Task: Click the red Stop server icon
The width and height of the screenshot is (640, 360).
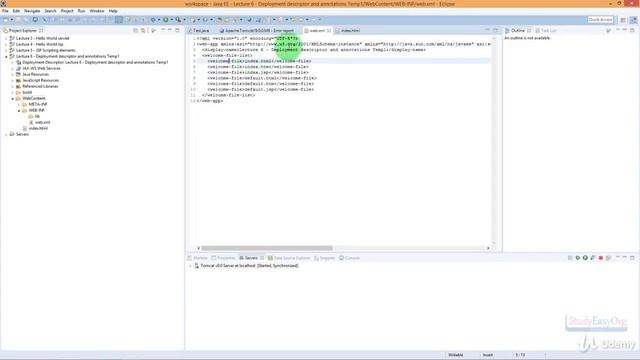Action: pyautogui.click(x=601, y=258)
